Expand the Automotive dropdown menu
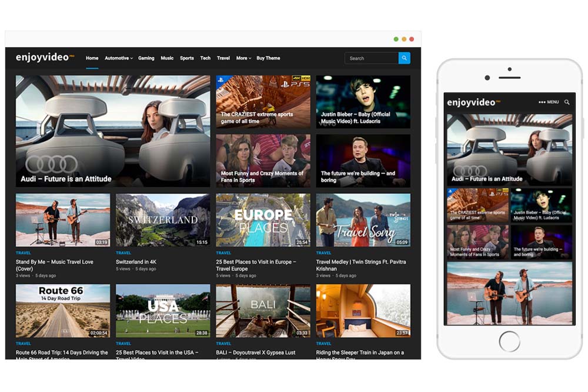588x392 pixels. coord(118,58)
